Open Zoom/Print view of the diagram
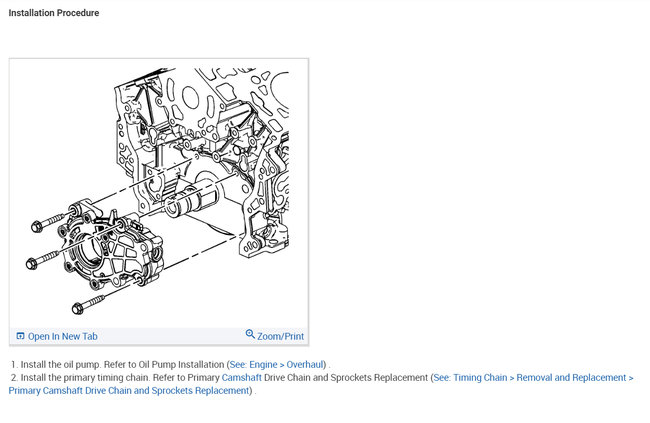650x423 pixels. pyautogui.click(x=280, y=336)
